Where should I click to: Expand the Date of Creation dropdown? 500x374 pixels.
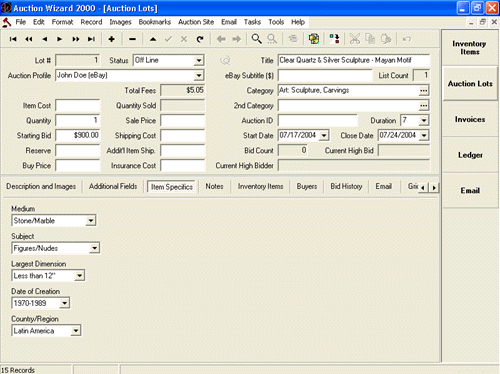tap(64, 303)
